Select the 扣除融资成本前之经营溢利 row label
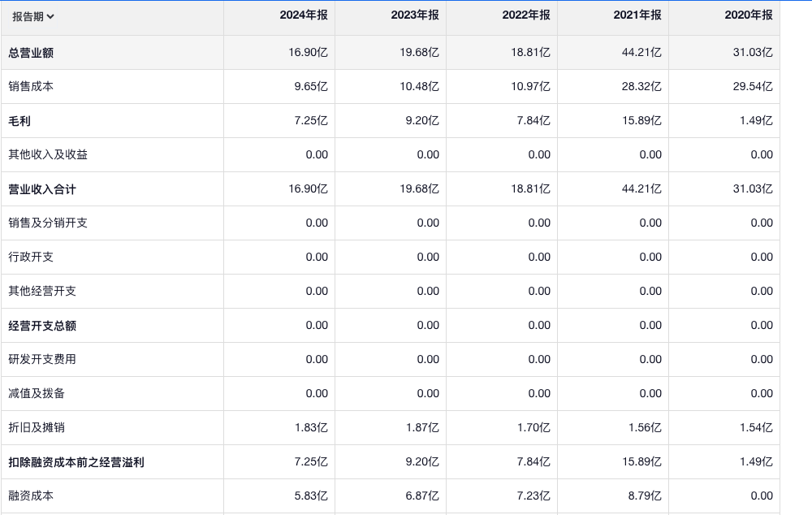The height and width of the screenshot is (515, 812). (x=76, y=462)
